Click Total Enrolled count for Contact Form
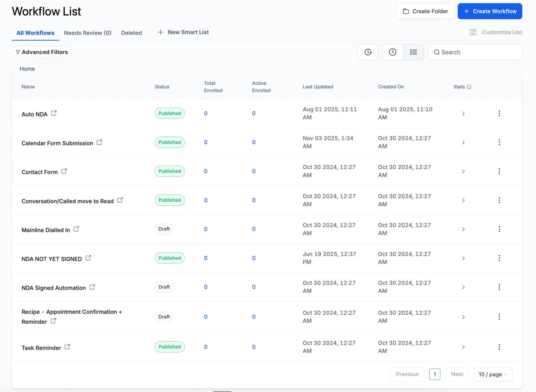Image resolution: width=536 pixels, height=392 pixels. (x=206, y=171)
